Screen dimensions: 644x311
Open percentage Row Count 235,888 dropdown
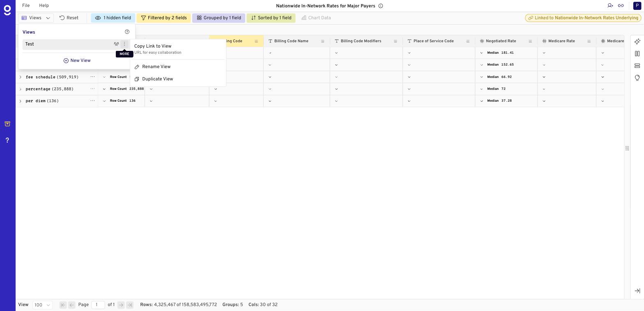104,89
